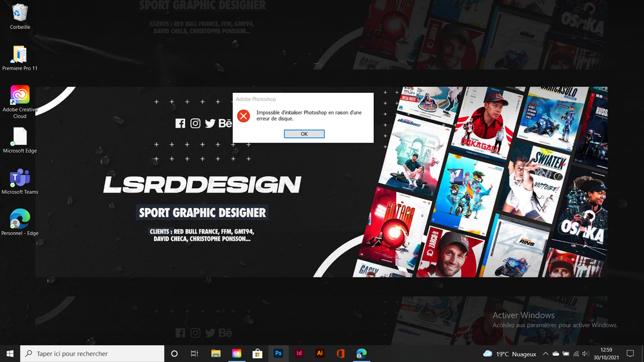The width and height of the screenshot is (644, 362).
Task: Click the OneDrive cloud tray icon
Action: tap(556, 354)
